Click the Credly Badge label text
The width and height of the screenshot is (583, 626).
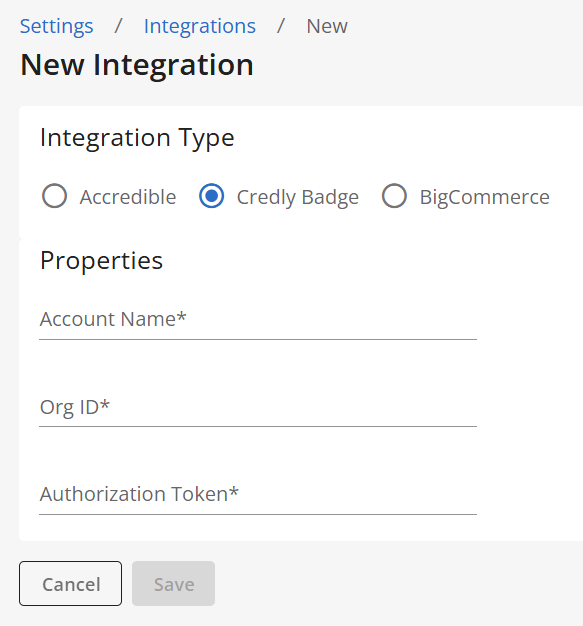click(298, 198)
